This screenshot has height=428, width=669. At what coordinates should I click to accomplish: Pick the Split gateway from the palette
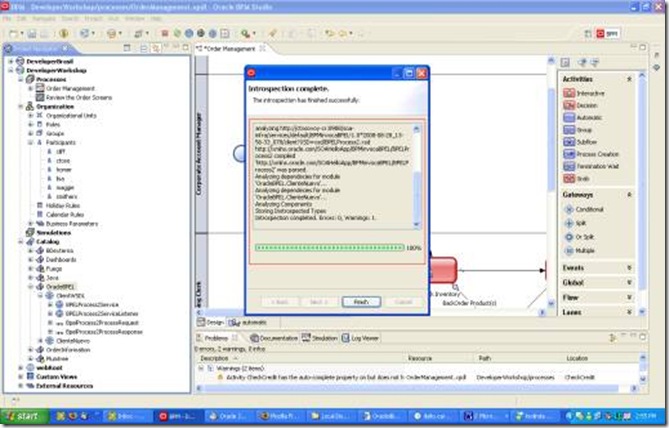coord(576,223)
